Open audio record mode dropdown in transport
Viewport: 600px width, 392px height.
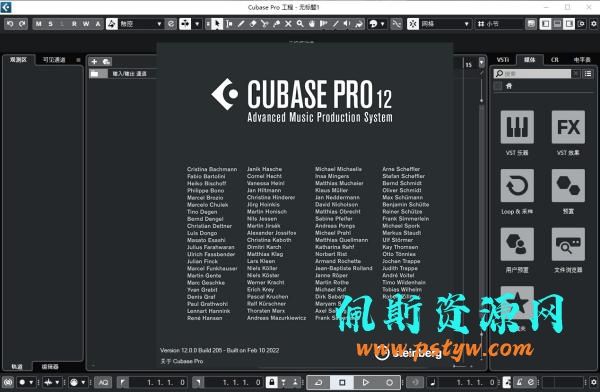[52, 382]
